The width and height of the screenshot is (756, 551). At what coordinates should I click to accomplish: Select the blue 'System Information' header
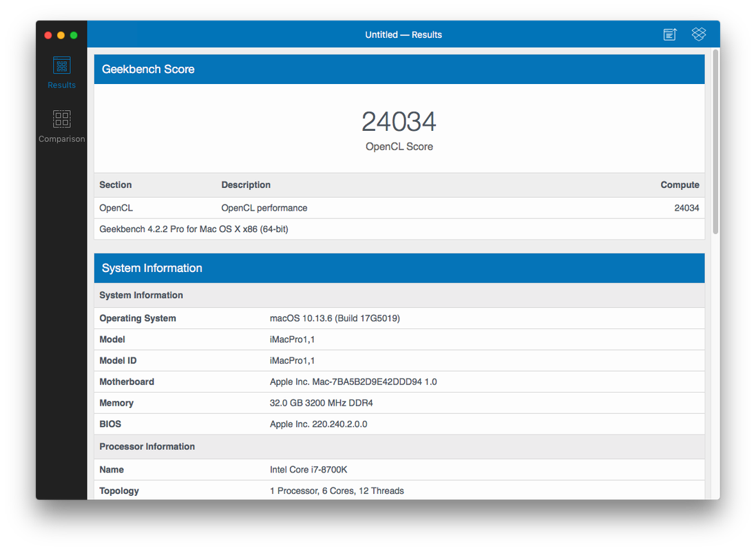399,268
